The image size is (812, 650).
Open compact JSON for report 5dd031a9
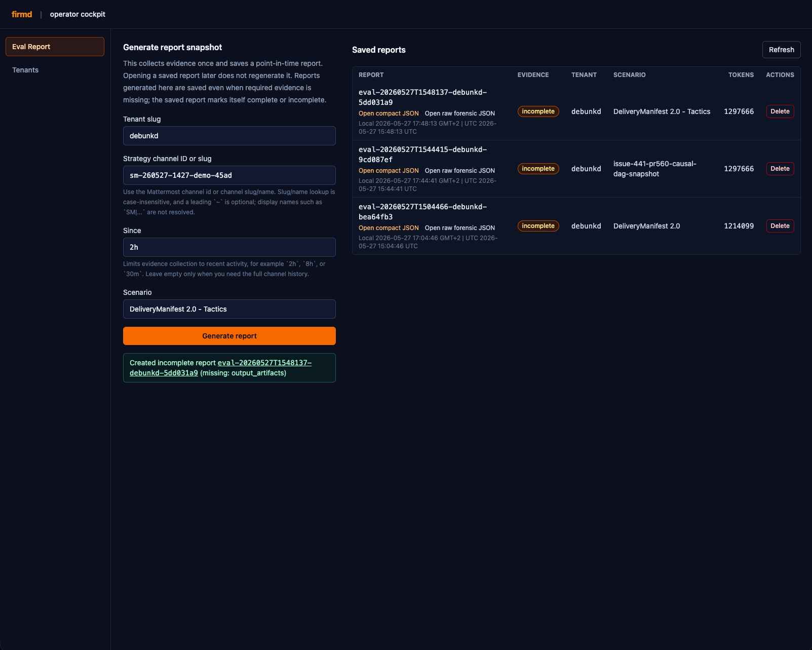pyautogui.click(x=389, y=113)
